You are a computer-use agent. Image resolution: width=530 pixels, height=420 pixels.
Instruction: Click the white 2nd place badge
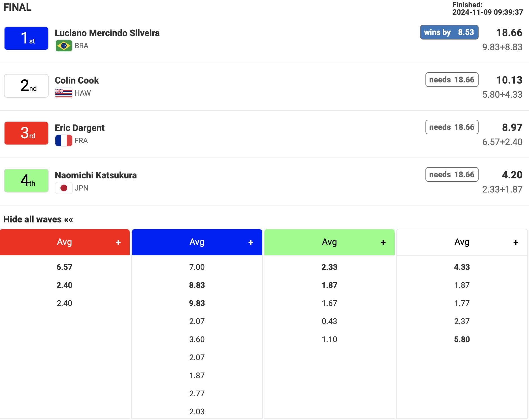coord(26,86)
